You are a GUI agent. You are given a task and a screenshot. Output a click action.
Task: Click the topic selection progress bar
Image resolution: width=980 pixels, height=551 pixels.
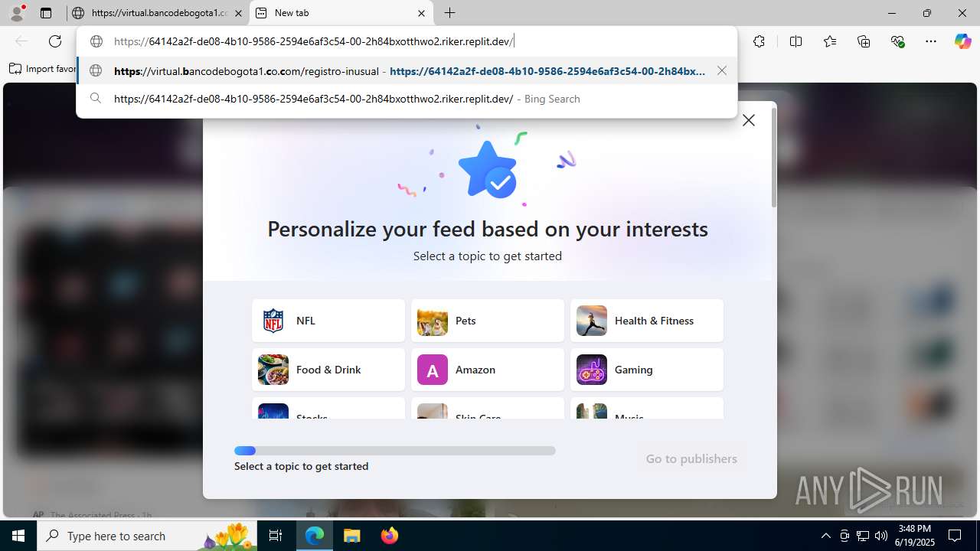coord(395,451)
